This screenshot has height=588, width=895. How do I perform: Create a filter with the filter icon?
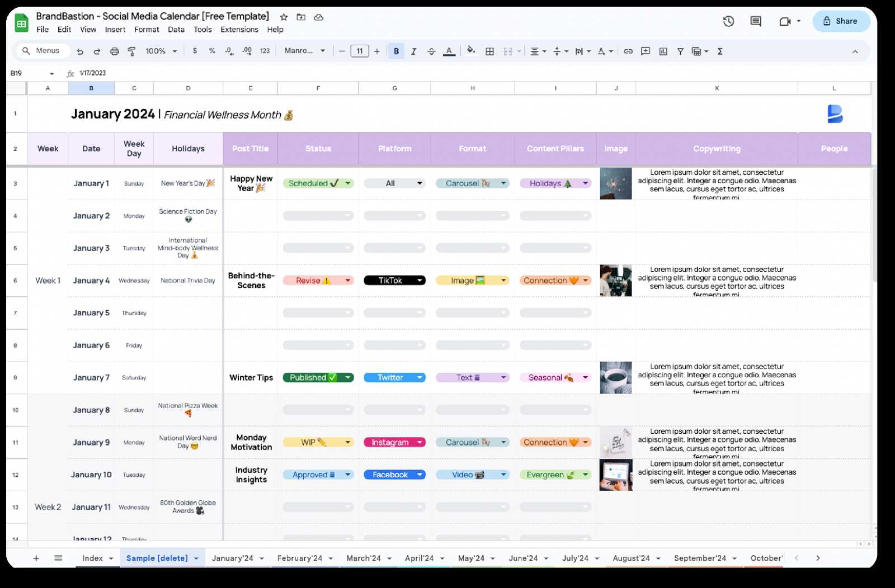coord(680,51)
